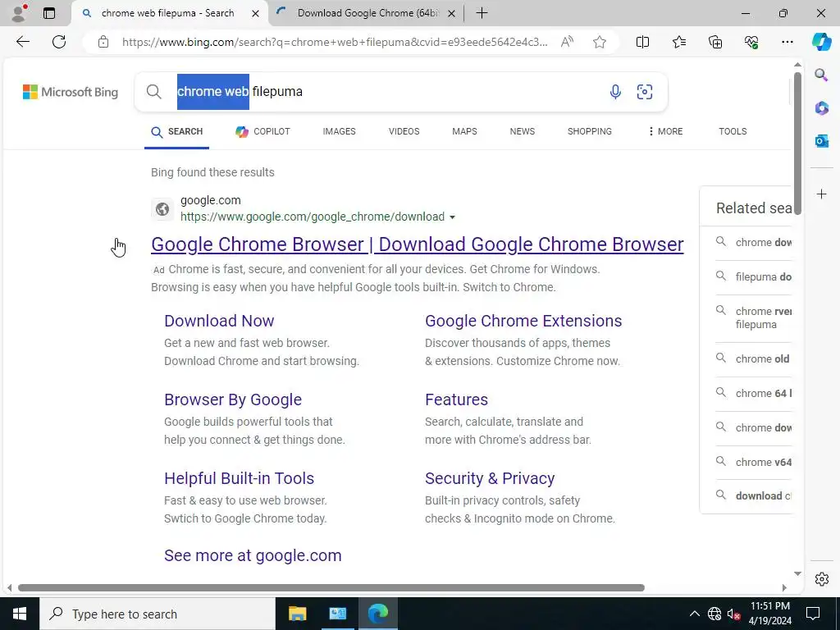Open the notification center icon
This screenshot has width=840, height=630.
point(813,614)
